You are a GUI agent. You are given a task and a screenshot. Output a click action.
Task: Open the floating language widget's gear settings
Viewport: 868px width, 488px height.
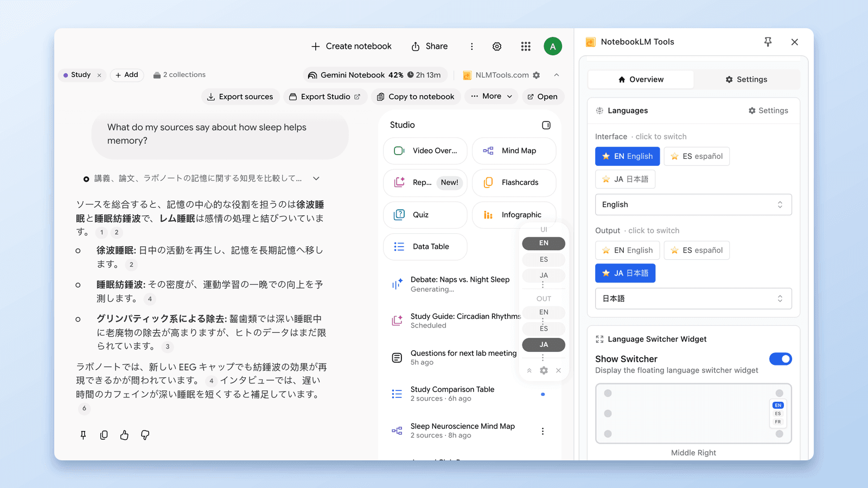544,370
